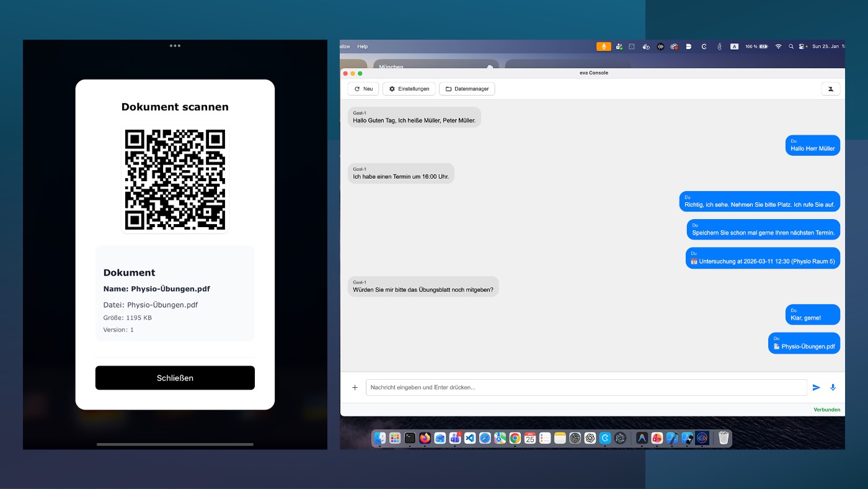
Task: Open Control Center in menu bar
Action: pyautogui.click(x=802, y=47)
